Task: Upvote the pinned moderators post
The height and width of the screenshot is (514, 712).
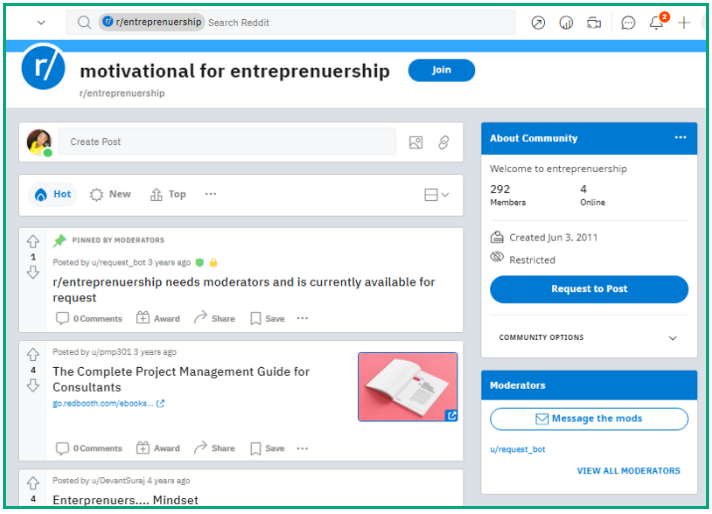Action: point(33,241)
